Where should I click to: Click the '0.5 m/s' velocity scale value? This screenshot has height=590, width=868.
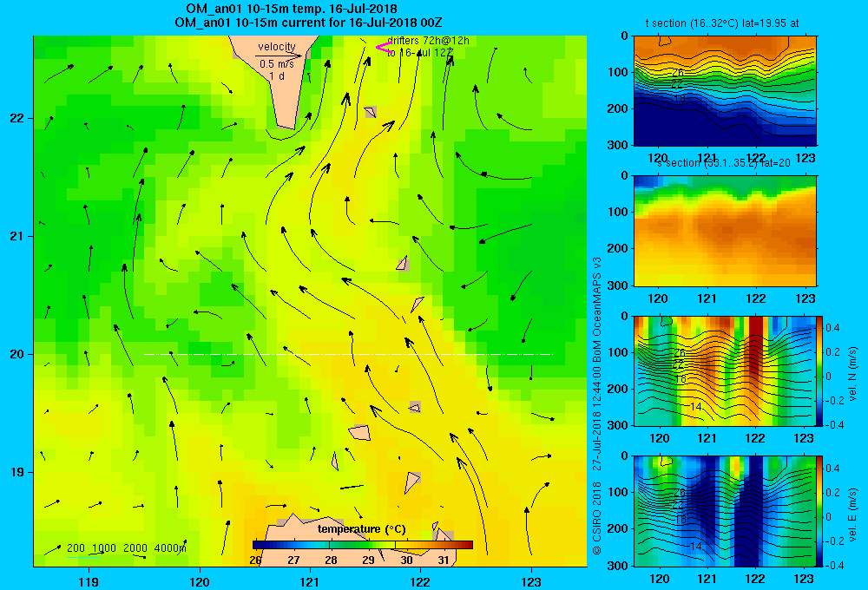[277, 64]
